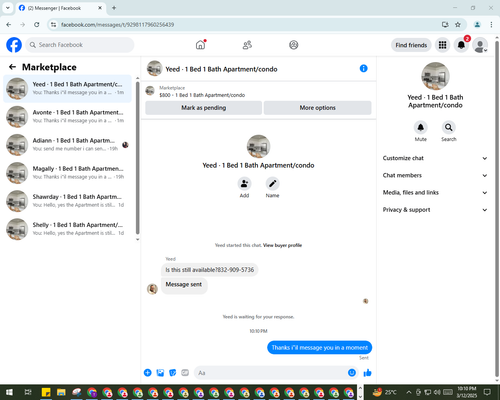Click Find friends button
The height and width of the screenshot is (400, 500).
tap(411, 45)
